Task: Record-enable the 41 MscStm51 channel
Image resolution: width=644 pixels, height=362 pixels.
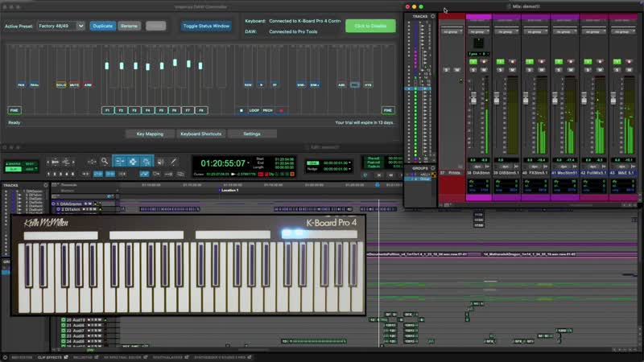Action: pyautogui.click(x=571, y=62)
